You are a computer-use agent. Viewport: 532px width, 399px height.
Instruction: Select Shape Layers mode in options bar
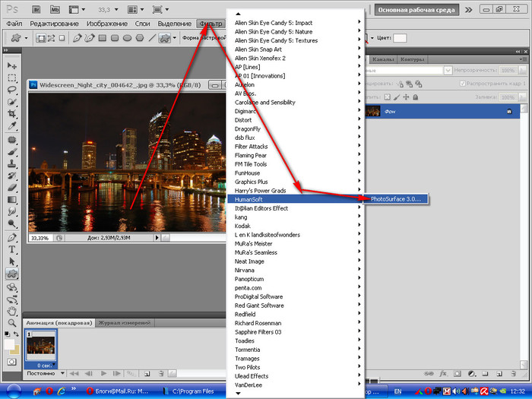click(41, 38)
